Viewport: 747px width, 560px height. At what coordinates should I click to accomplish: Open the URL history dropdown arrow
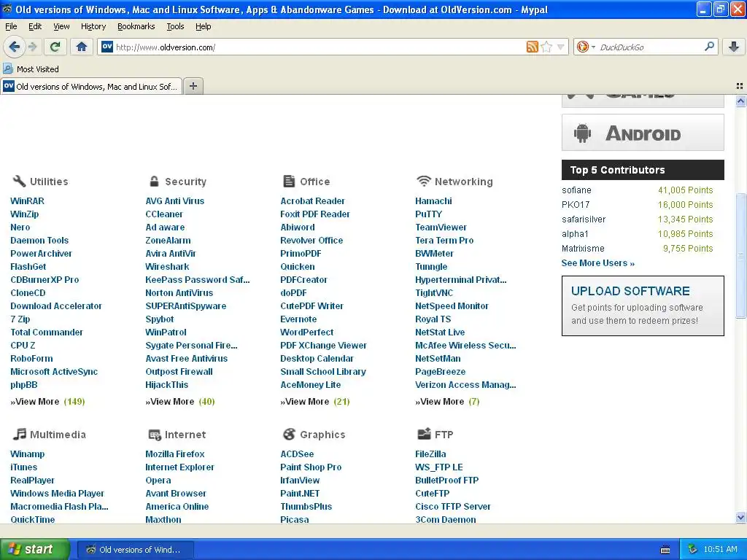coord(561,47)
